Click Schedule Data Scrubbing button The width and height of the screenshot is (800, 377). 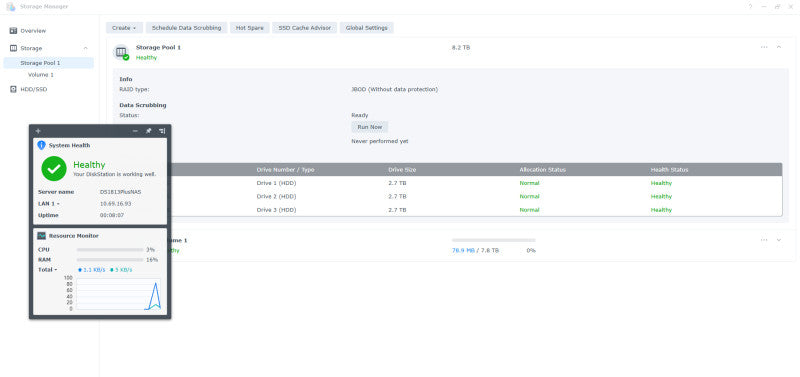click(x=186, y=28)
